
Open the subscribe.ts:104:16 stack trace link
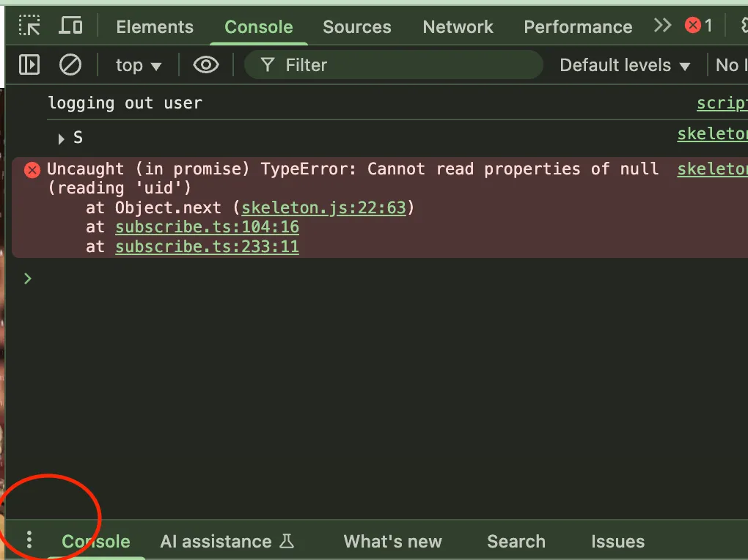click(207, 227)
